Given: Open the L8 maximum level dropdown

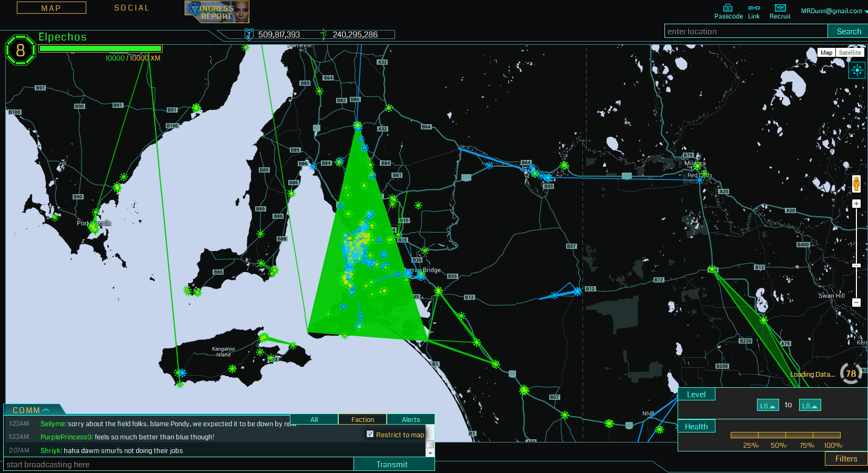Looking at the screenshot, I should pyautogui.click(x=810, y=405).
